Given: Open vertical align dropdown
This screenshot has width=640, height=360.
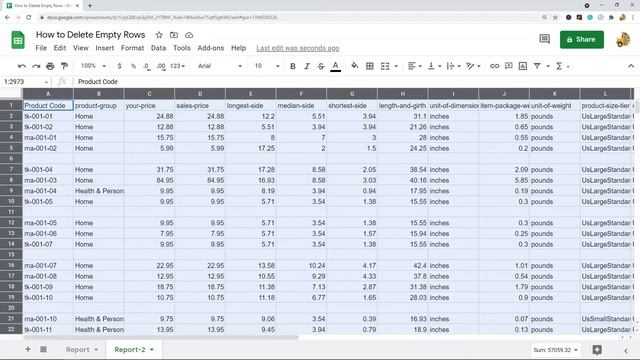Looking at the screenshot, I should click(x=434, y=66).
